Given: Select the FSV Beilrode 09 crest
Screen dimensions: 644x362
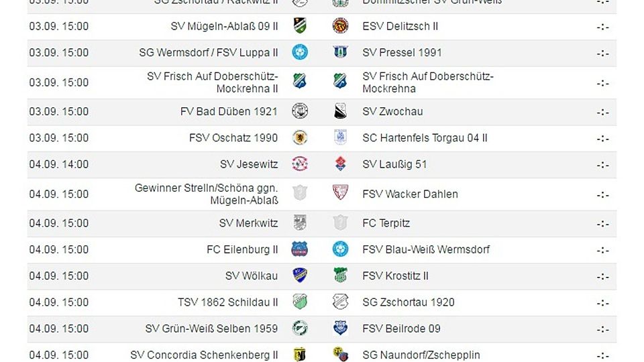Looking at the screenshot, I should (x=340, y=328).
